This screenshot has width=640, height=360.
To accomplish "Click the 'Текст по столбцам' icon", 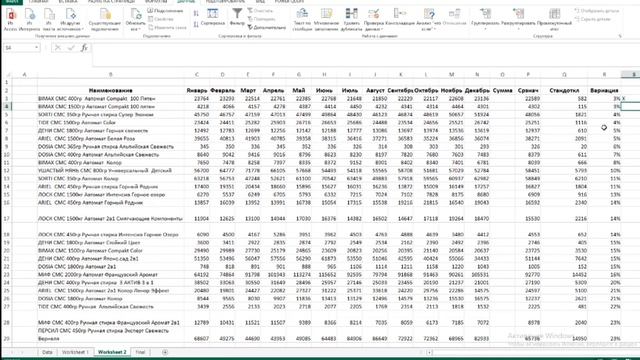I will tap(302, 20).
